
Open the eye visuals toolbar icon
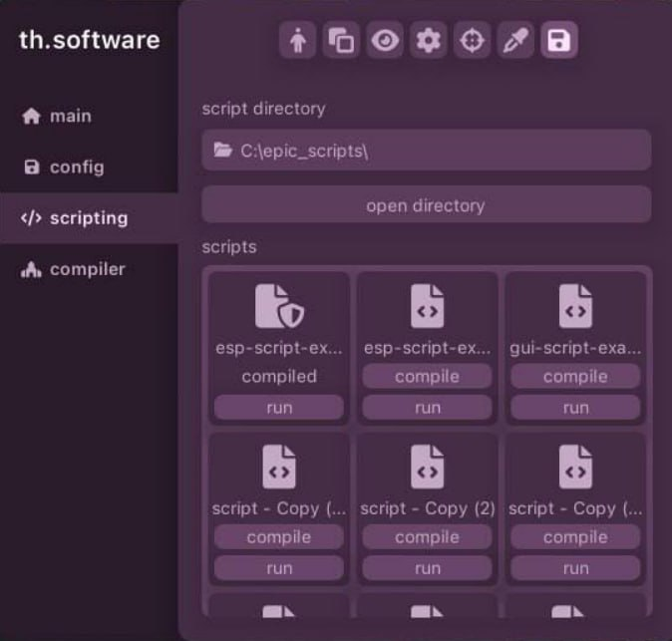click(x=384, y=41)
